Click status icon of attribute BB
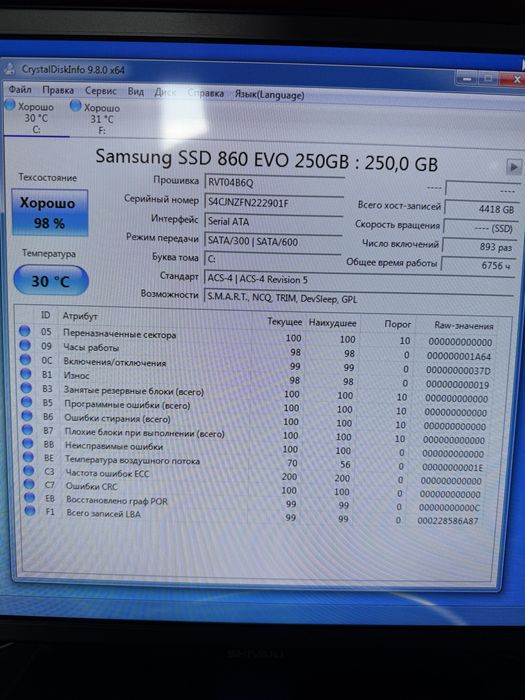The width and height of the screenshot is (525, 700). point(28,443)
